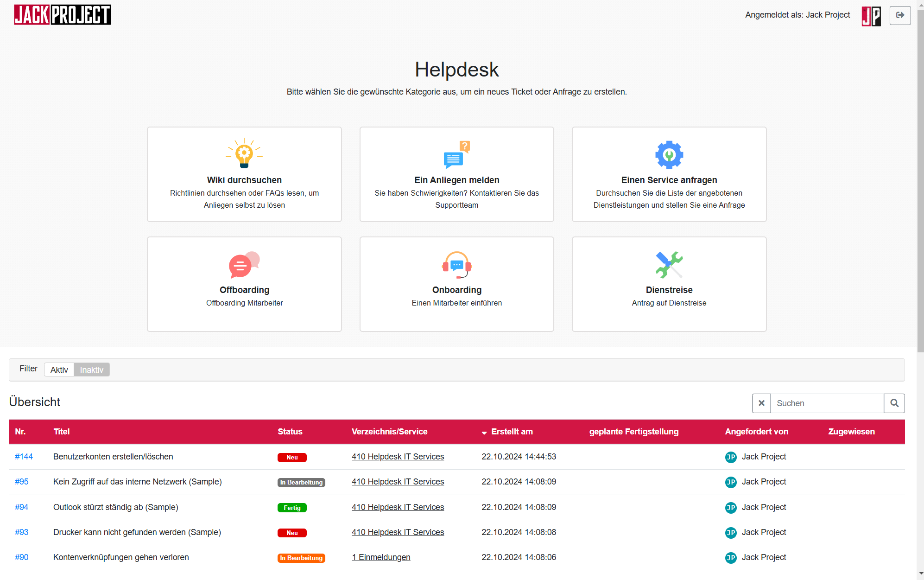Click the Einen Service anfragen gear icon
The height and width of the screenshot is (580, 924).
(x=669, y=154)
